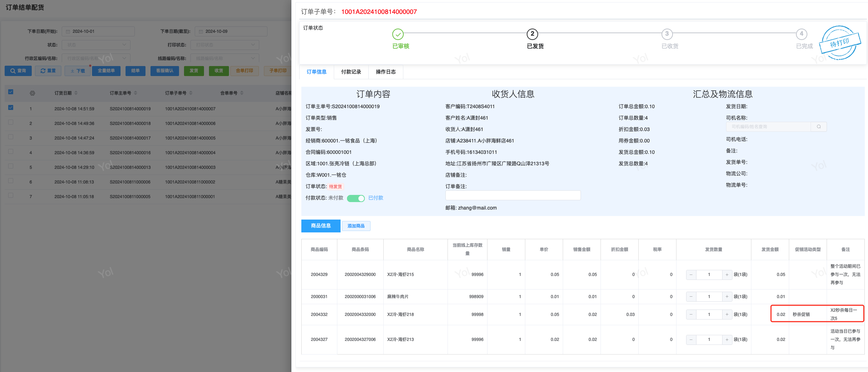Open the 操作日志 tab

click(386, 72)
